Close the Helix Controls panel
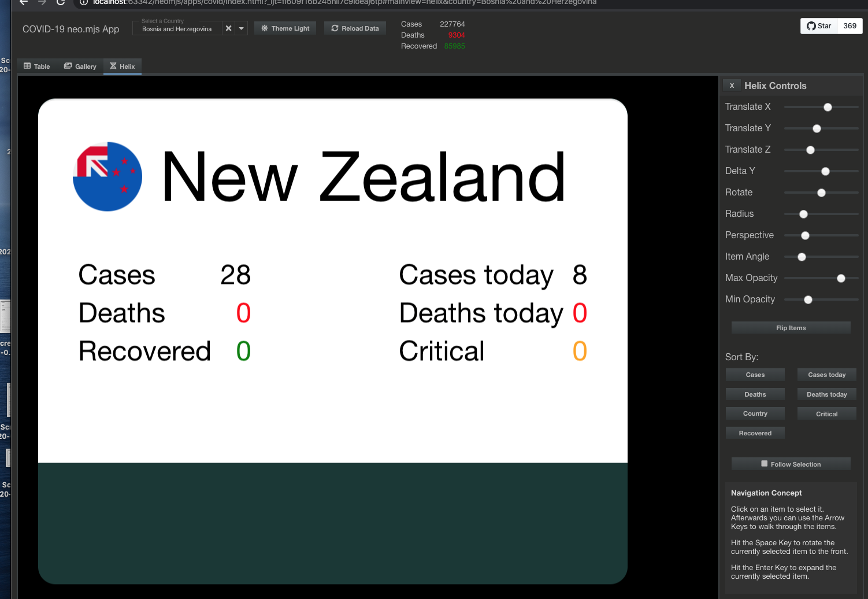 click(x=732, y=86)
